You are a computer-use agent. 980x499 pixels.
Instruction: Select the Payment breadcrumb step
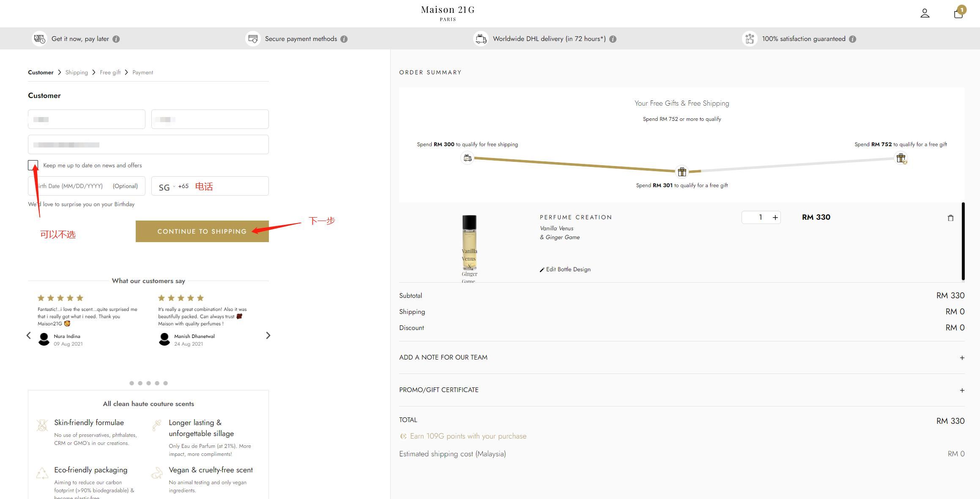coord(142,72)
